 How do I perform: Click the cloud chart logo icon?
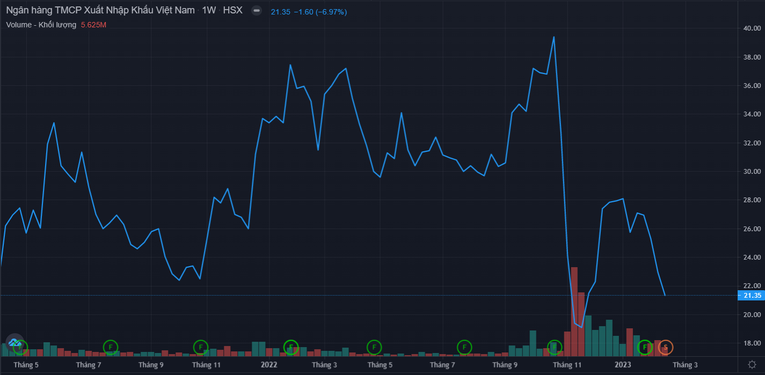[14, 344]
